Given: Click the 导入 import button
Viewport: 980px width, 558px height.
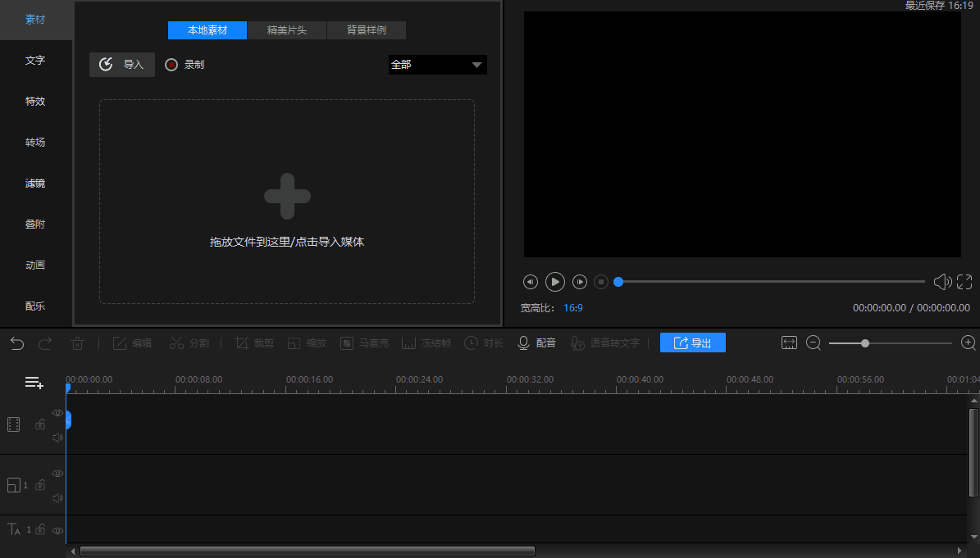Looking at the screenshot, I should tap(122, 64).
